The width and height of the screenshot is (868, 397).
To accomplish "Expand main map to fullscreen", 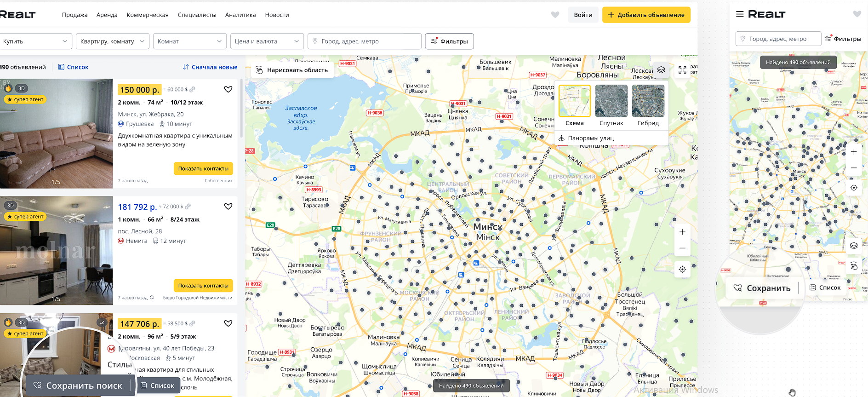I will pos(682,70).
